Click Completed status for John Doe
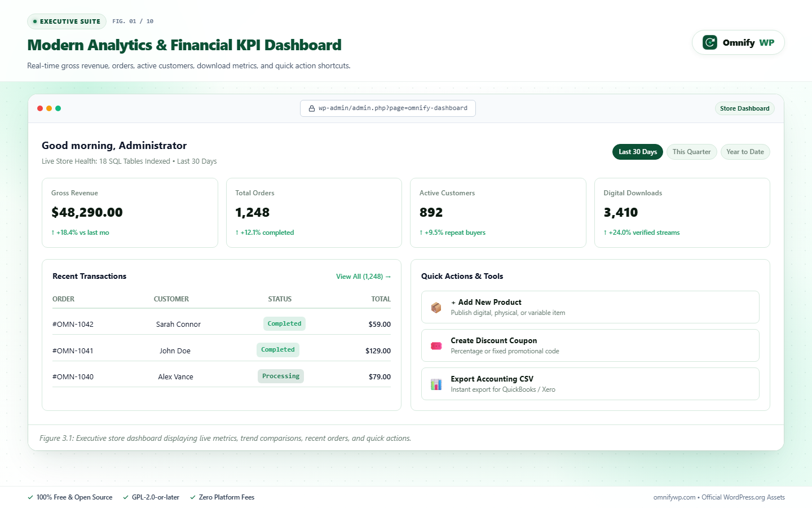Screen dimensions: 812x508 278,350
